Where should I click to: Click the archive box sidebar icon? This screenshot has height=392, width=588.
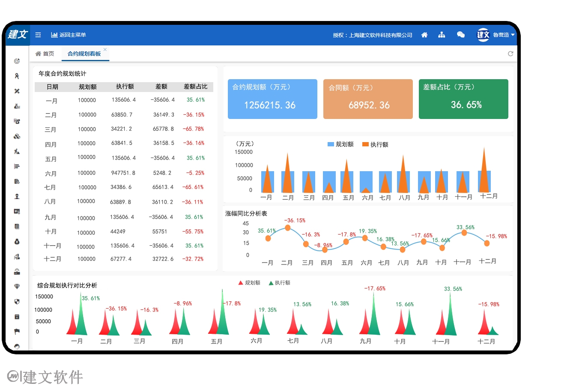17,317
